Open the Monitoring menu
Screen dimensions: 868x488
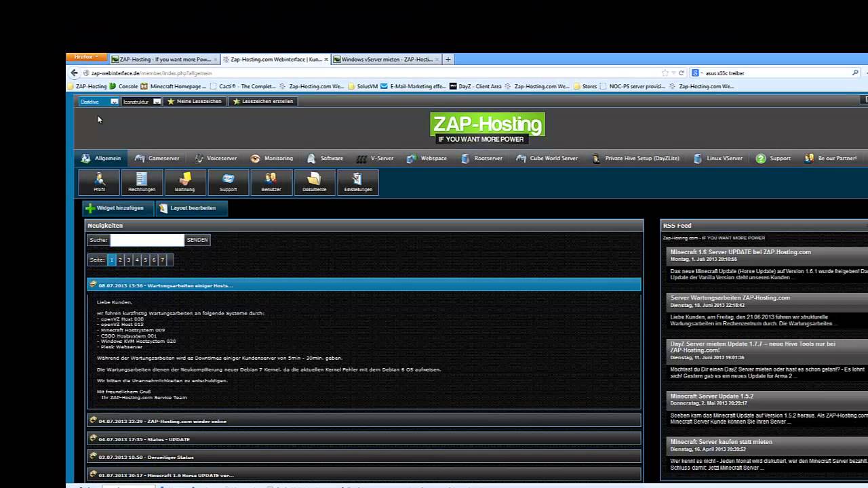(x=271, y=159)
